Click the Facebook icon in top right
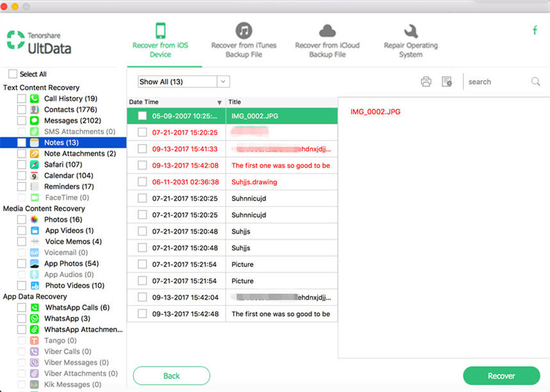This screenshot has width=550, height=392. 535,30
